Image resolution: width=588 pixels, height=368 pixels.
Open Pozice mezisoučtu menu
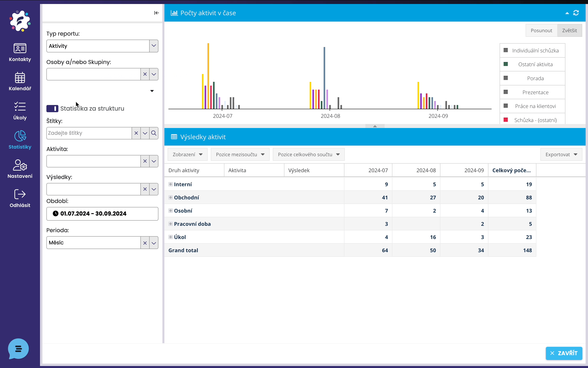(x=240, y=155)
